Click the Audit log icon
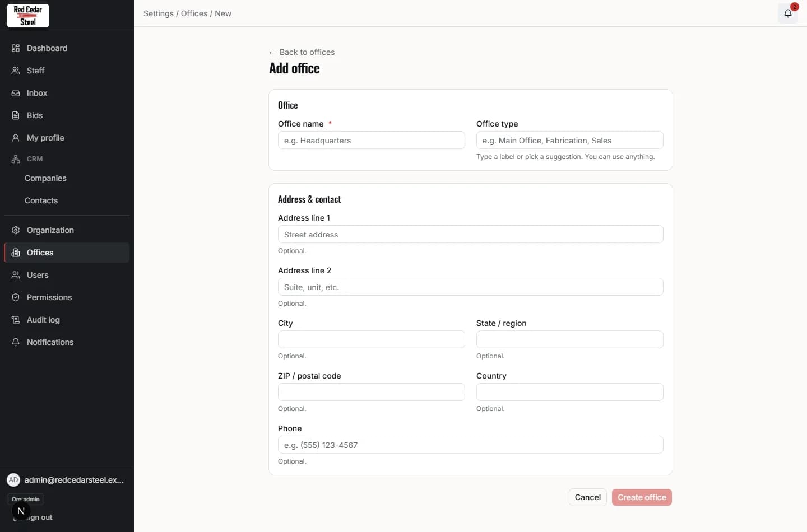 pos(16,320)
